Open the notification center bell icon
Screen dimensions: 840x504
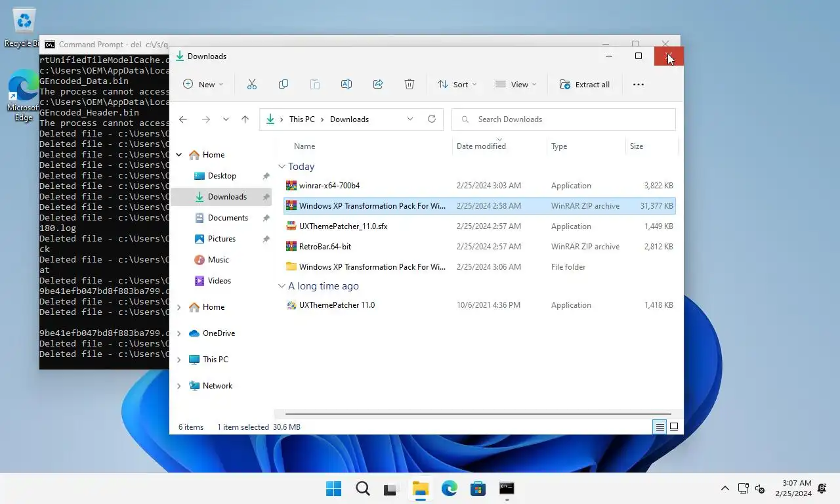(822, 488)
